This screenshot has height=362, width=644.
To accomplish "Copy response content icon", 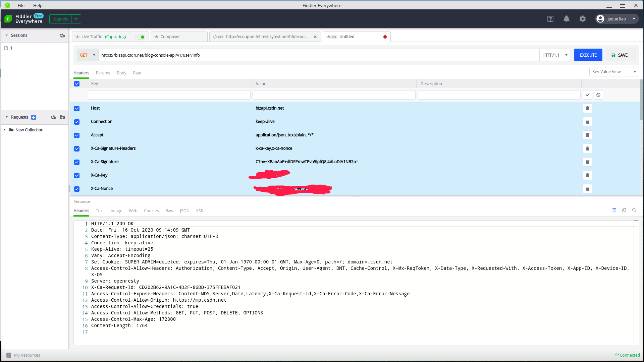I will pos(624,210).
